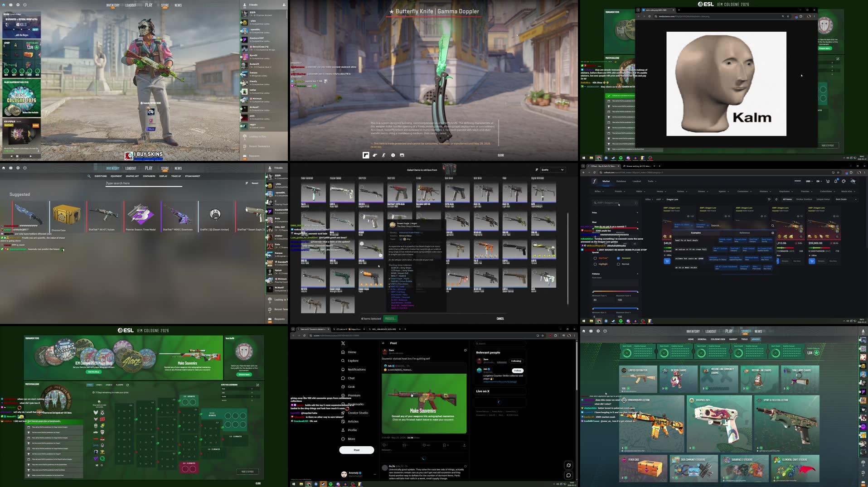
Task: Select CONTAINERS tab in CS2 inventory
Action: coord(149,176)
